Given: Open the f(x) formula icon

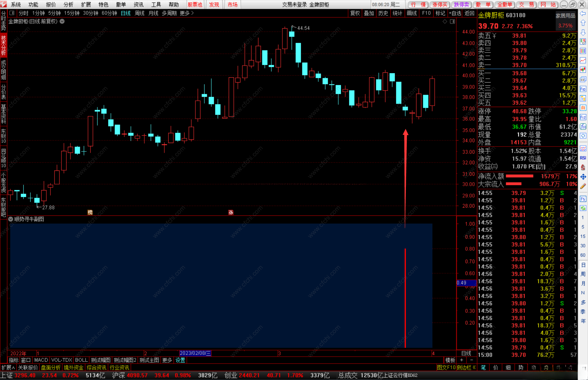Looking at the screenshot, I should 583,127.
